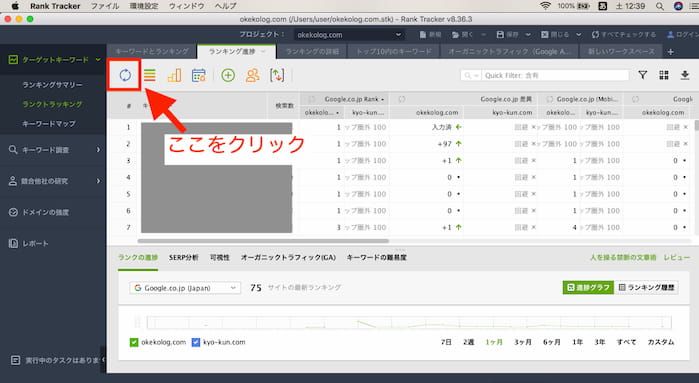This screenshot has height=383, width=699.
Task: Click the orange bar chart toolbar icon
Action: pos(174,75)
